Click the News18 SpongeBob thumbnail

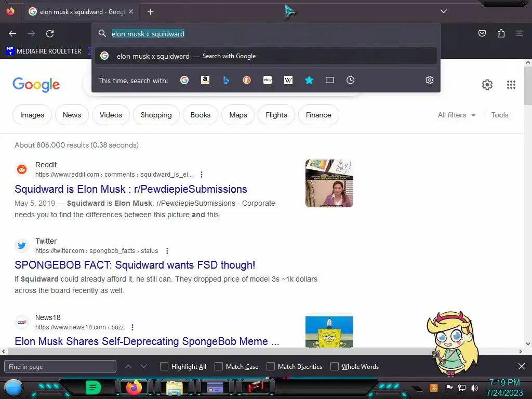329,331
